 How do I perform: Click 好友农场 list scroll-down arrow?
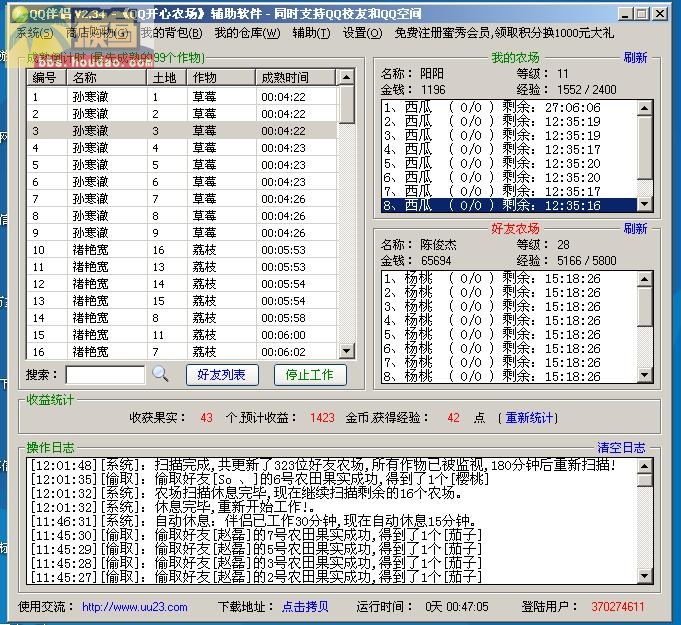click(x=645, y=374)
